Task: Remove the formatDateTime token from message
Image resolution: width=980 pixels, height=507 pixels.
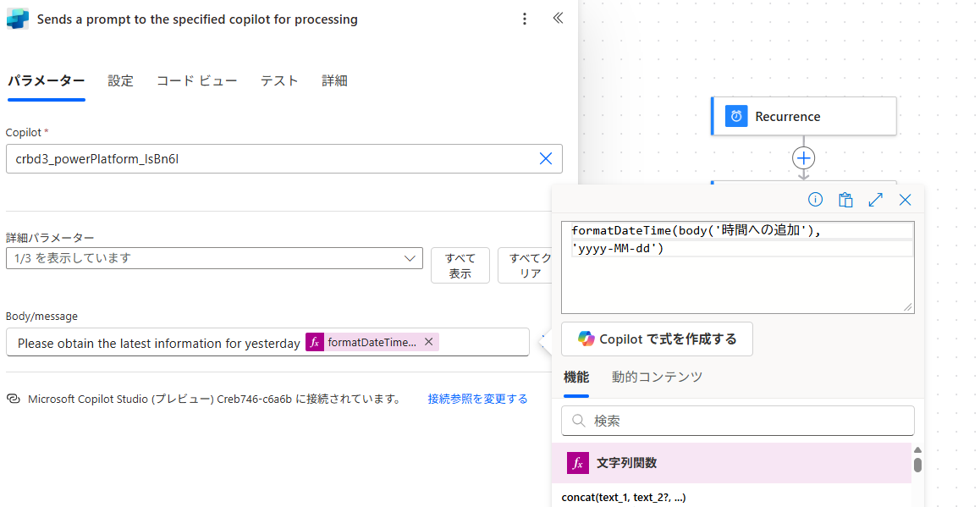Action: 429,342
